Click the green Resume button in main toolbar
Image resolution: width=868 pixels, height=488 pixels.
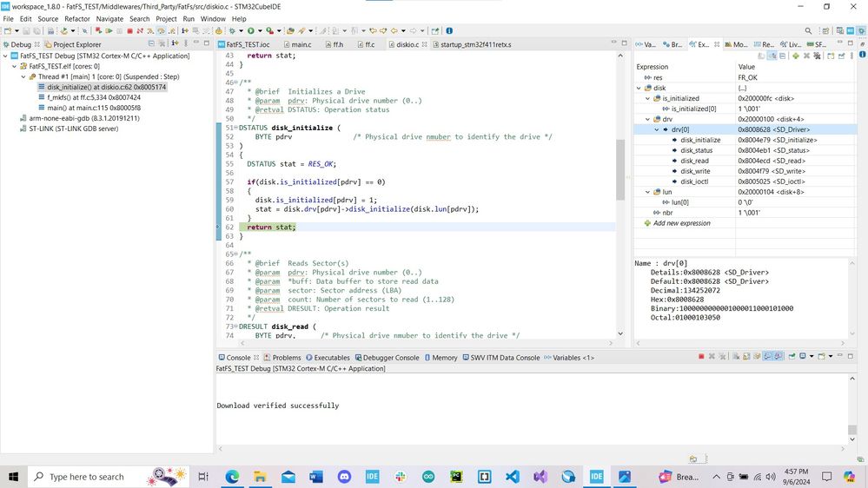click(x=109, y=31)
